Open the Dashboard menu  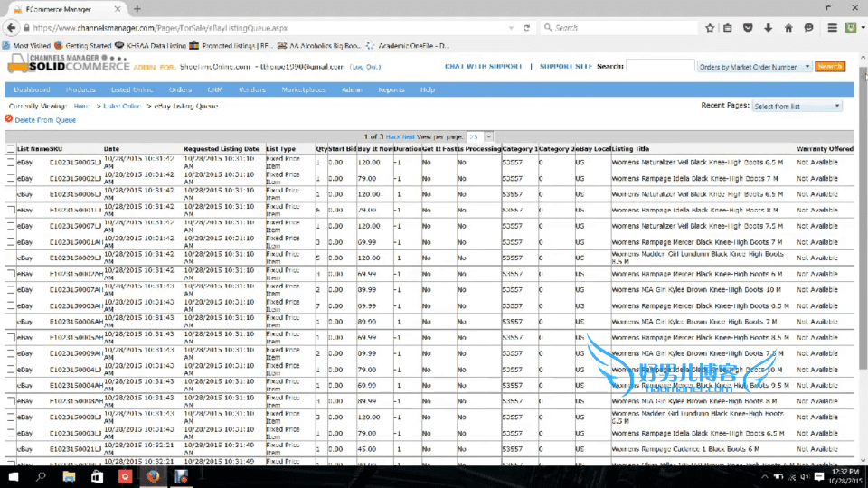click(32, 89)
